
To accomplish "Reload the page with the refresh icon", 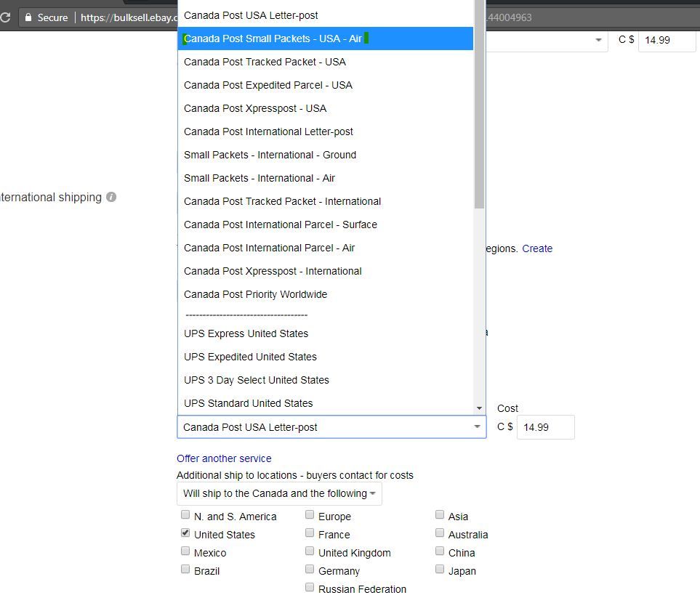I will tap(5, 17).
